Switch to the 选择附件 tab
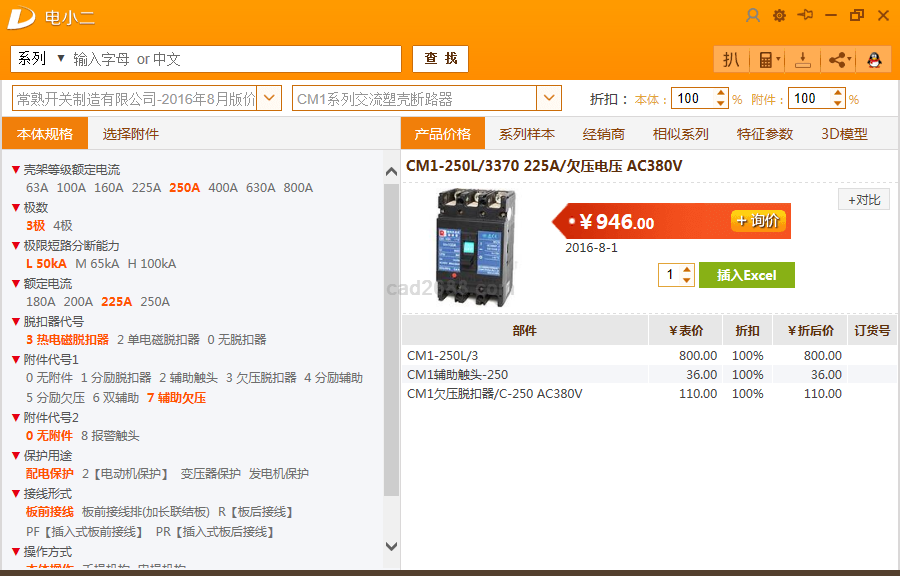The height and width of the screenshot is (576, 900). pyautogui.click(x=131, y=134)
